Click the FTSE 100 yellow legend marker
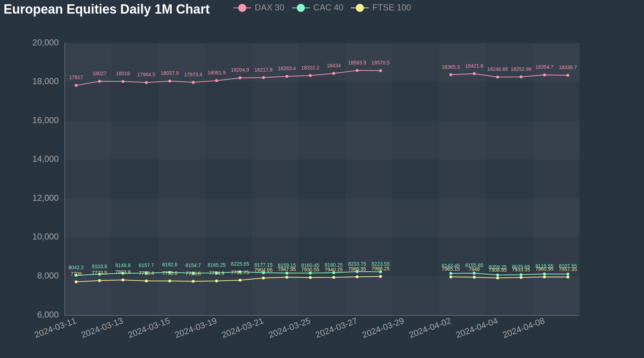This screenshot has height=358, width=644. tap(360, 8)
